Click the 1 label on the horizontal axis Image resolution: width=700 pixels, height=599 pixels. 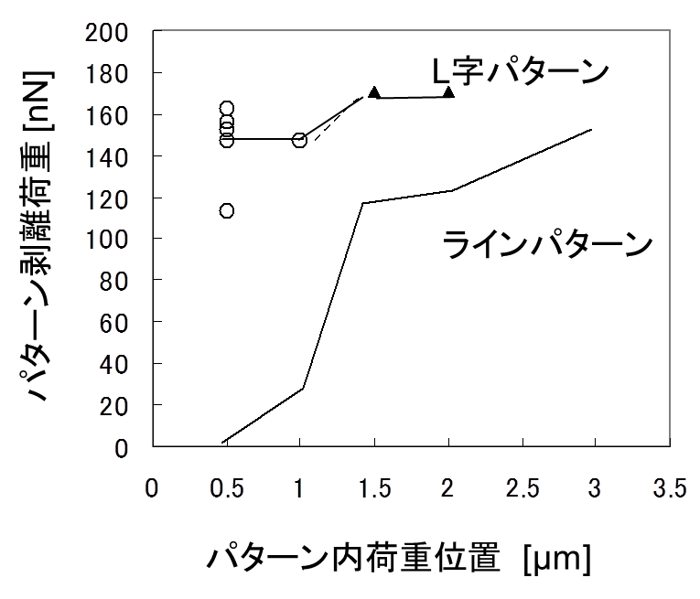pyautogui.click(x=299, y=488)
